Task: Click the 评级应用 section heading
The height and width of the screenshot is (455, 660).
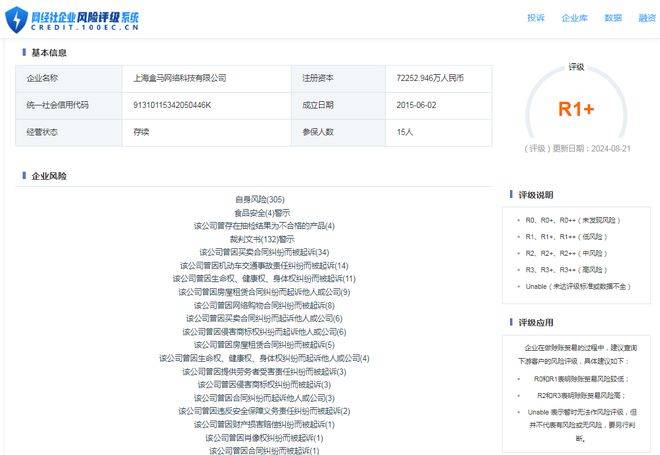Action: coord(535,322)
